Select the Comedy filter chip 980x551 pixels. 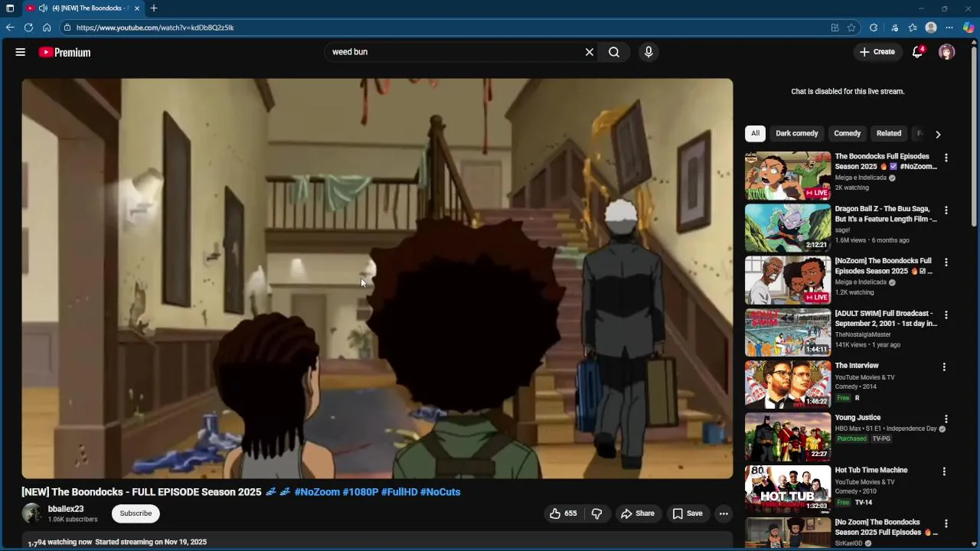click(x=848, y=133)
